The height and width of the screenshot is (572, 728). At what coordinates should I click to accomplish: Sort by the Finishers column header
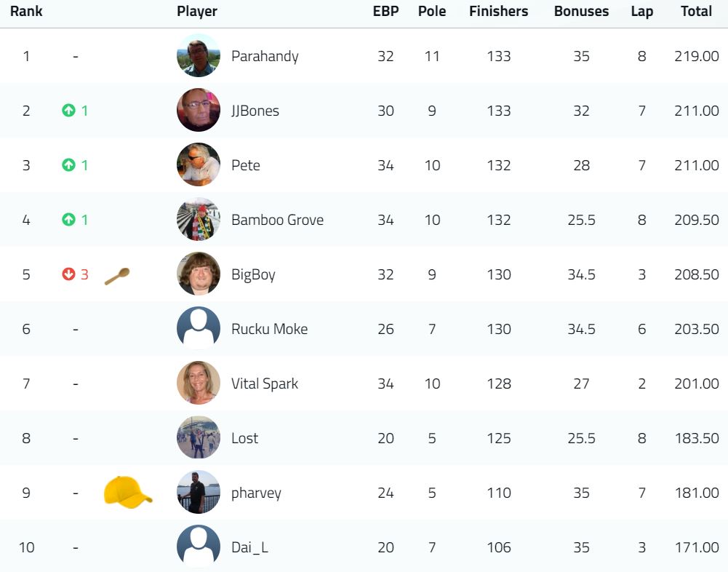(499, 11)
